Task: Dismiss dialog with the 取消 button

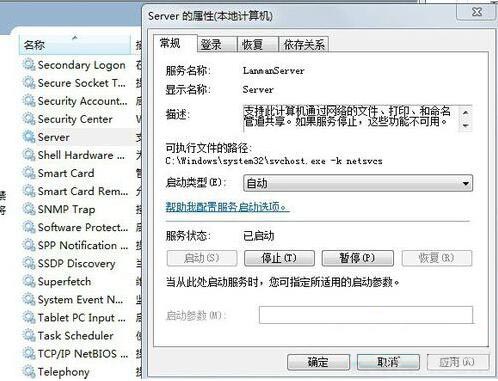Action: 388,362
